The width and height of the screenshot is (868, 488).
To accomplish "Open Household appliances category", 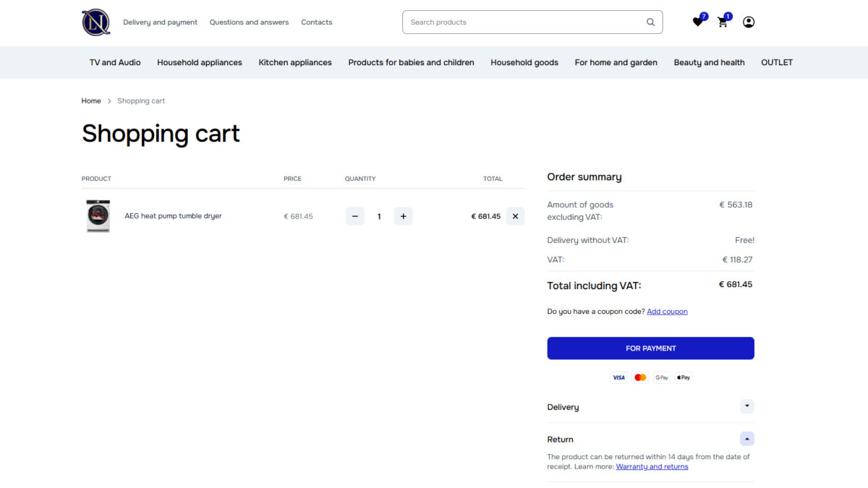I will [x=200, y=63].
